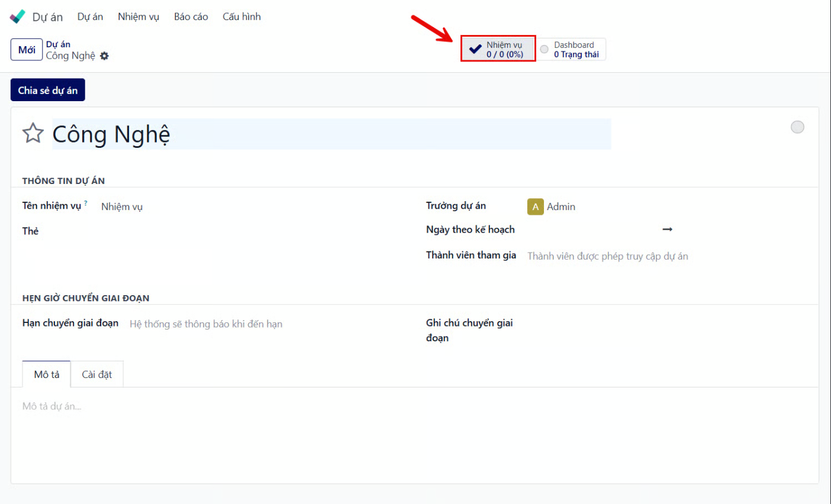Click the Dashboard status radio circle
The image size is (831, 504).
544,49
